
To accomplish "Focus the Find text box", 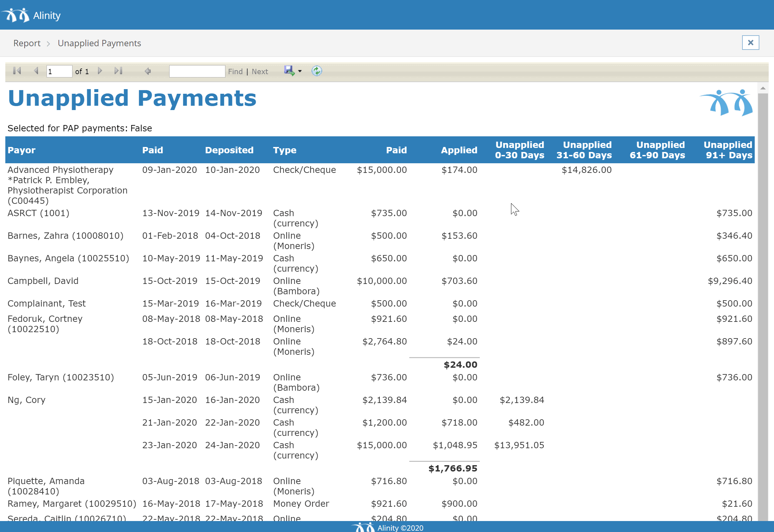I will (x=197, y=71).
